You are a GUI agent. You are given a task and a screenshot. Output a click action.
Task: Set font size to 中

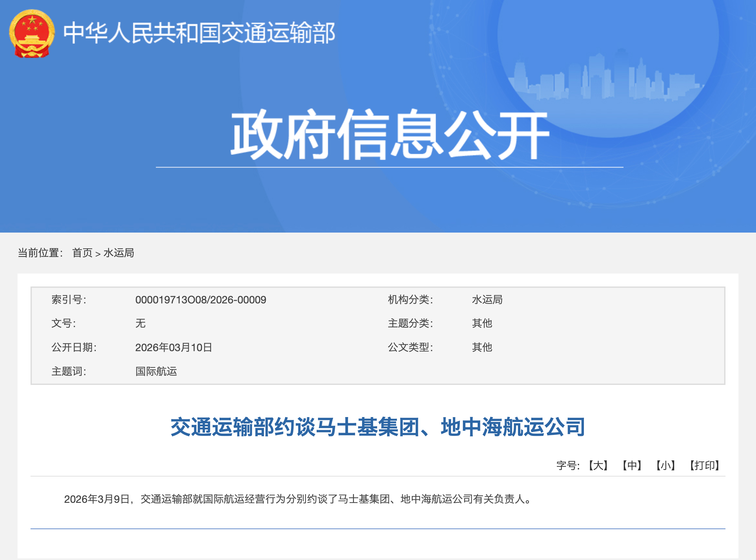[632, 465]
